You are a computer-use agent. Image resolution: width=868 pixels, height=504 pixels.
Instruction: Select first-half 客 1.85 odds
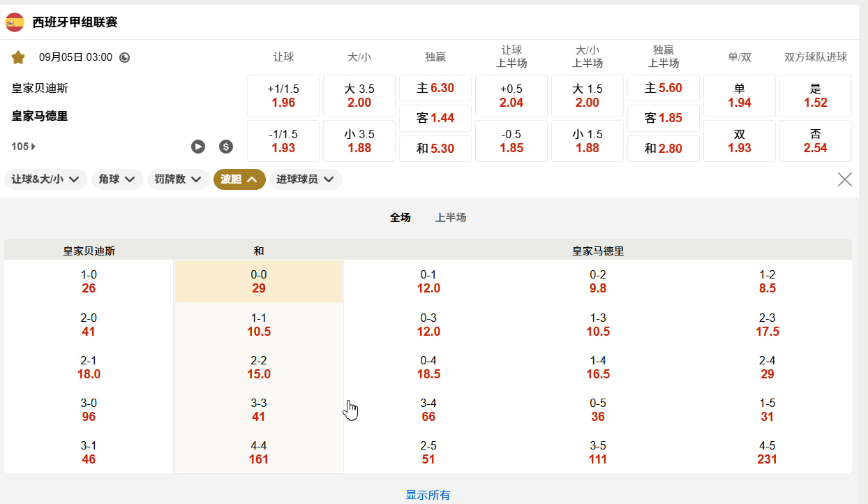click(664, 118)
